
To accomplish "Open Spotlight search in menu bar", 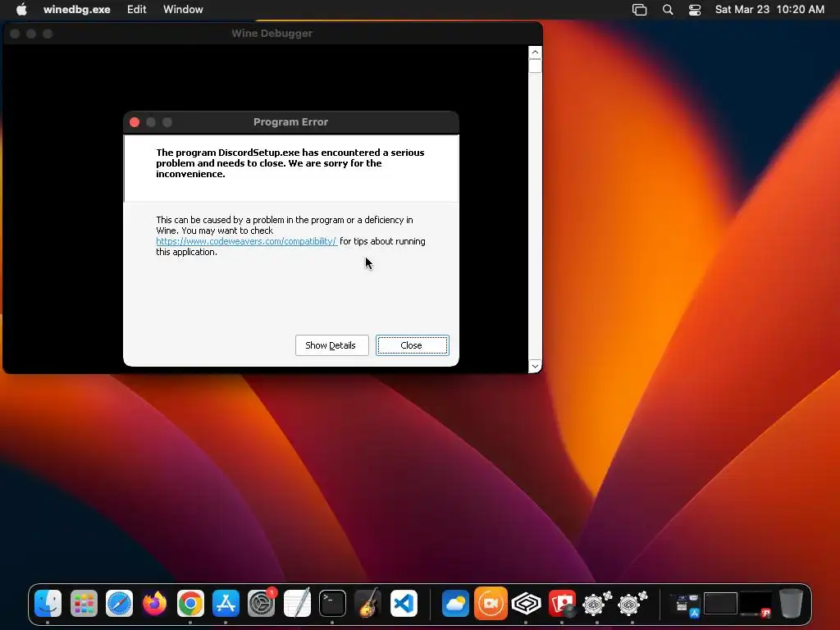I will [x=668, y=10].
